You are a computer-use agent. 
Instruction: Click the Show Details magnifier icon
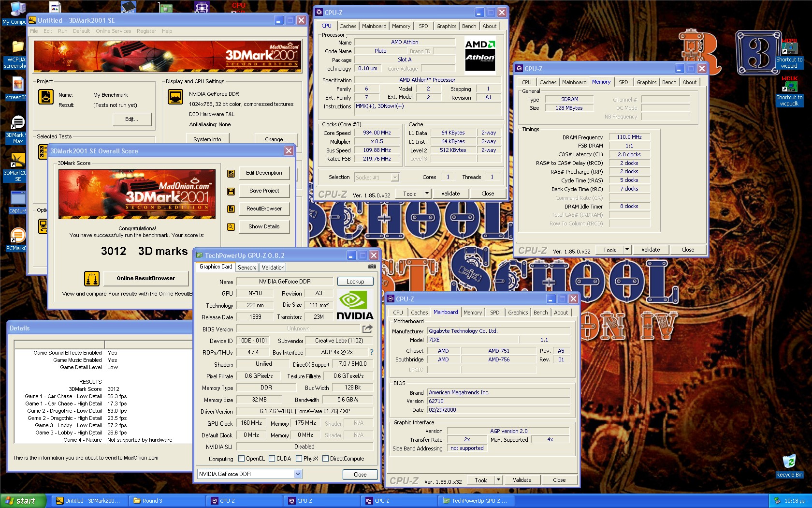point(231,226)
